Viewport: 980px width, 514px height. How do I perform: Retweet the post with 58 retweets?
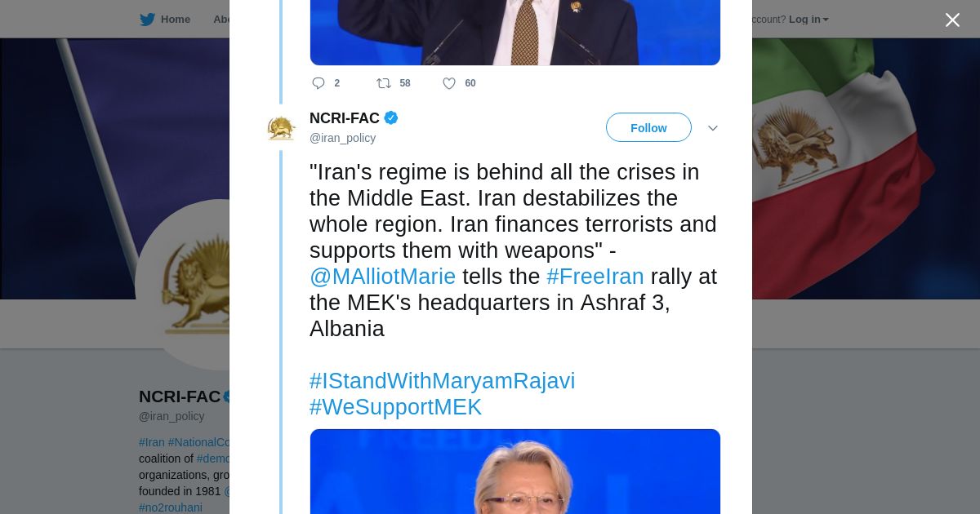click(x=384, y=83)
